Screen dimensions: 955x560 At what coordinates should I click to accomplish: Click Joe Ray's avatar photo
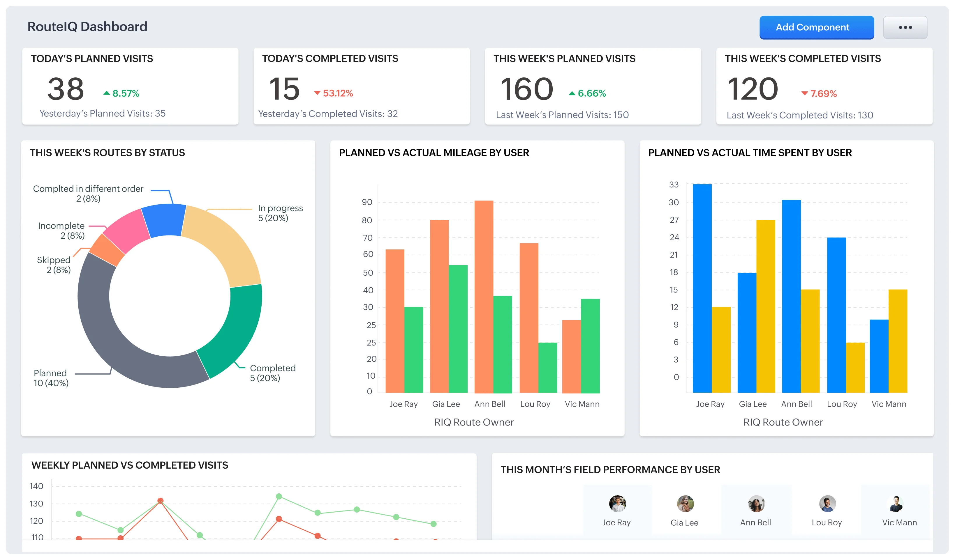click(x=617, y=503)
